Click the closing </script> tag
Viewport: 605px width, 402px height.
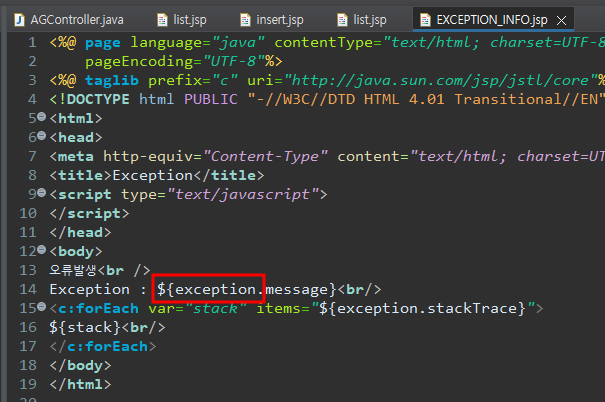89,214
